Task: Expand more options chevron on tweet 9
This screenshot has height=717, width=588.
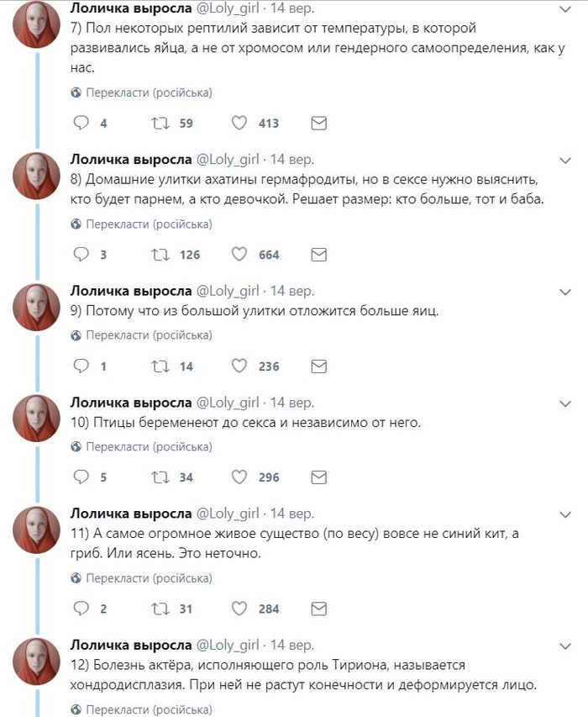Action: click(x=565, y=292)
